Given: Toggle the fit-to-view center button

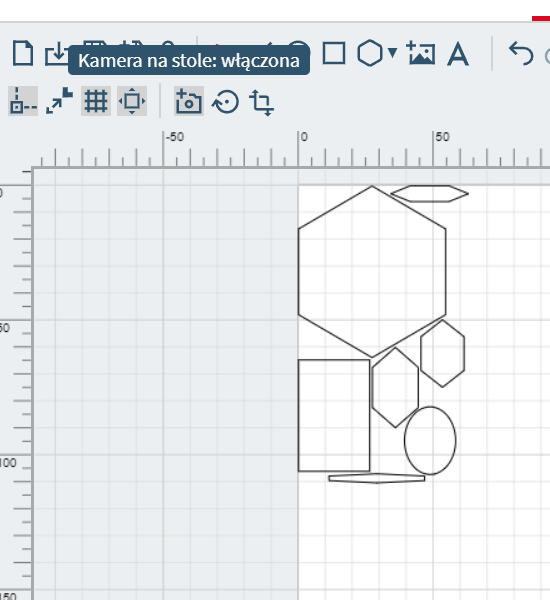Looking at the screenshot, I should (x=132, y=101).
